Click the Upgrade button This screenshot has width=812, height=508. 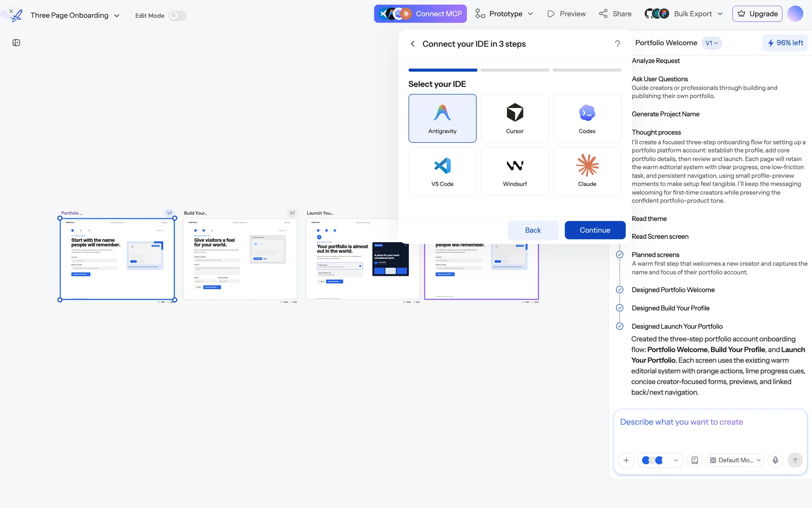[x=757, y=14]
